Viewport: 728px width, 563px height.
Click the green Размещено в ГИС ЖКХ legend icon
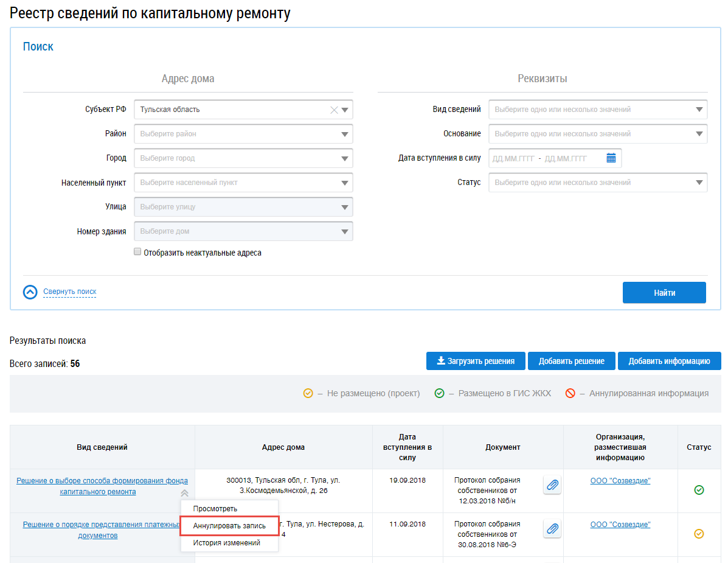click(439, 393)
